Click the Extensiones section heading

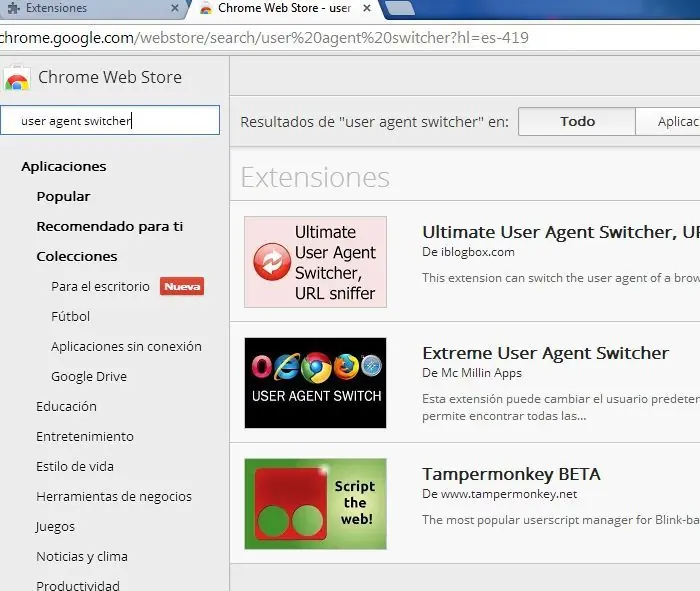click(x=315, y=177)
